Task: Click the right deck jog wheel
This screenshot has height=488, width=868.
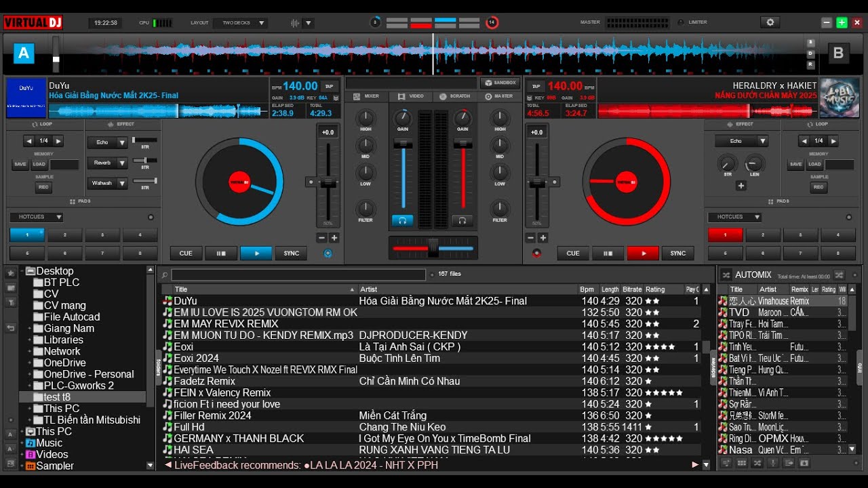Action: pyautogui.click(x=627, y=182)
